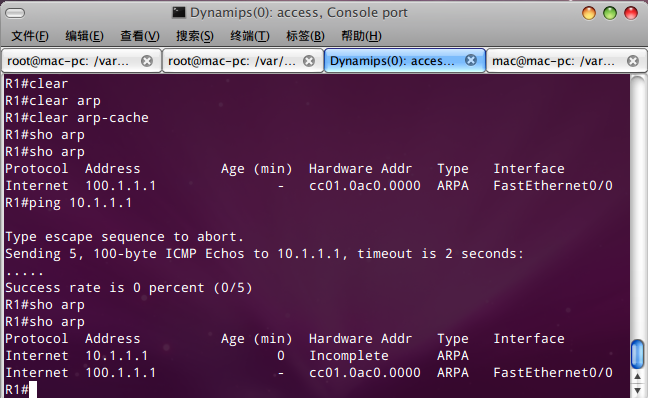Close the mac@mac-pc tab
Image resolution: width=648 pixels, height=398 pixels.
[633, 61]
